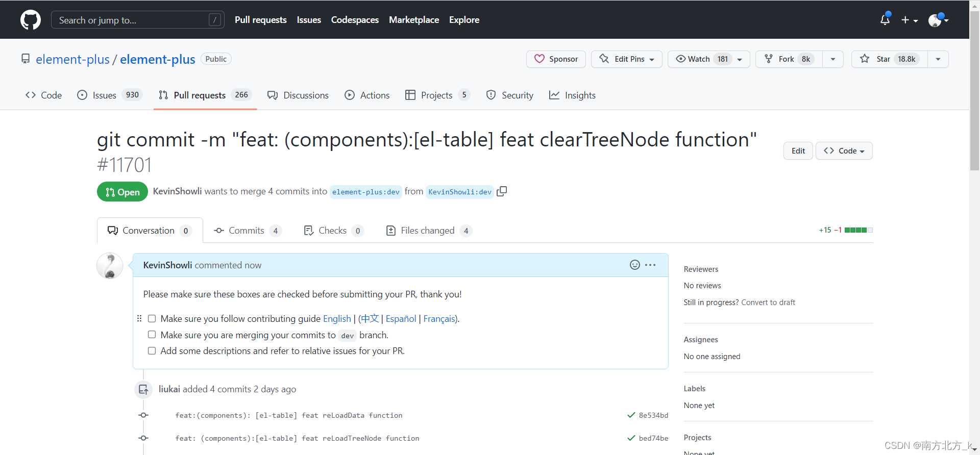
Task: Open the Watch dropdown
Action: click(x=708, y=59)
